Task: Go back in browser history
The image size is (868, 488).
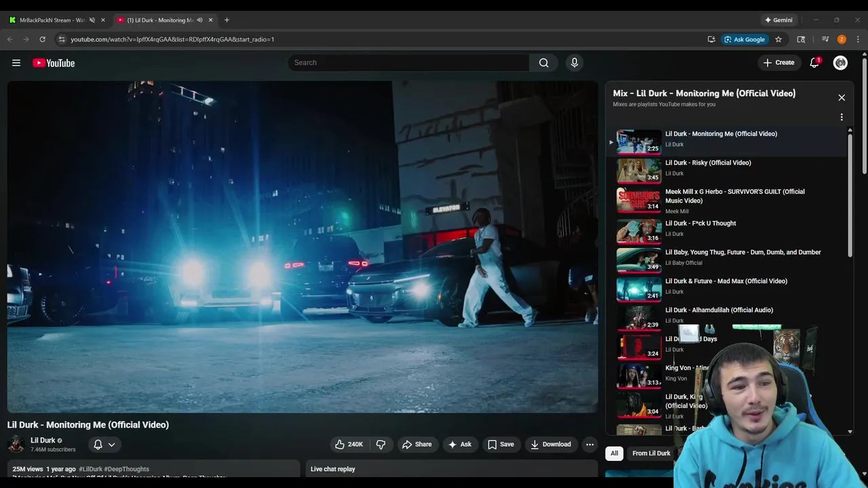Action: point(10,39)
